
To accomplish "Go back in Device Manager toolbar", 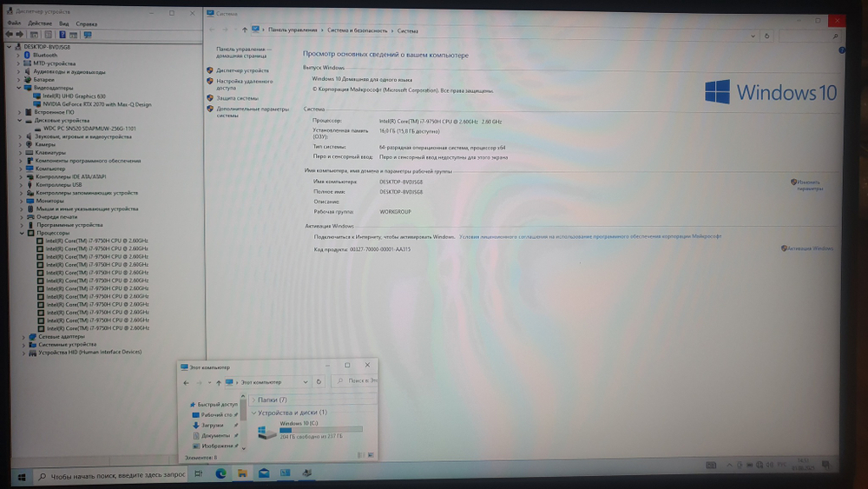I will pos(9,35).
